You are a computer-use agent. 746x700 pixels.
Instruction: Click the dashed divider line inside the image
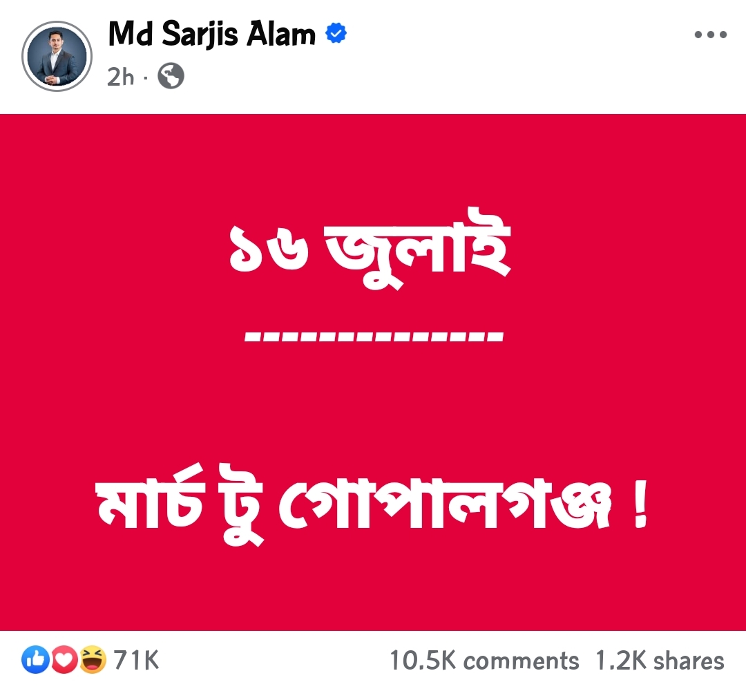pyautogui.click(x=373, y=337)
